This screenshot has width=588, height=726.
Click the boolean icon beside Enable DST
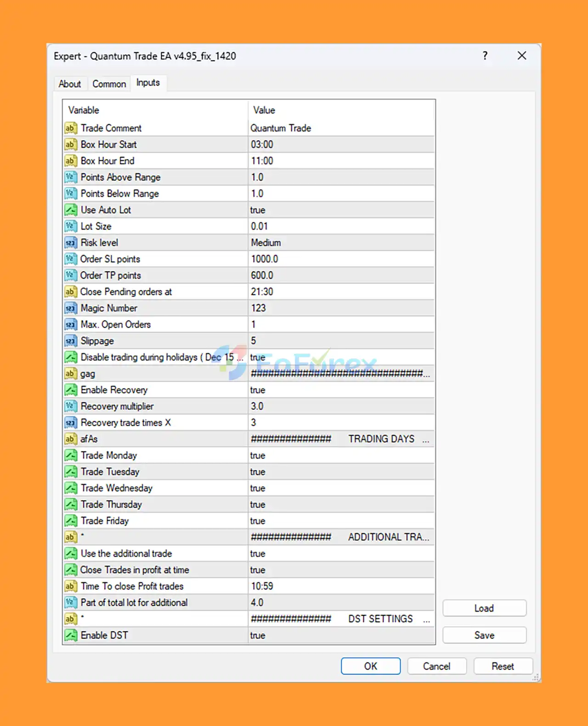point(70,635)
